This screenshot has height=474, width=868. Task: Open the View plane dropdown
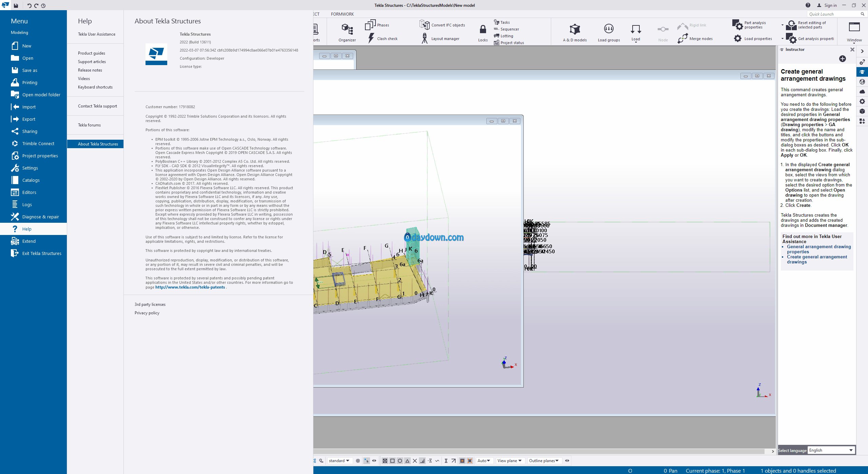pos(509,461)
